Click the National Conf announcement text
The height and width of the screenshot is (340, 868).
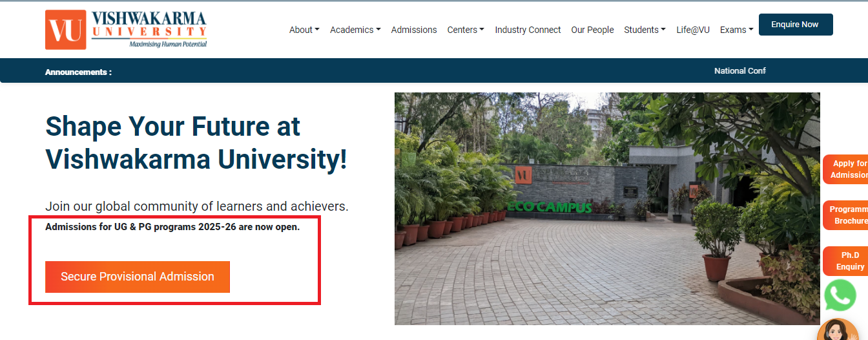tap(740, 71)
